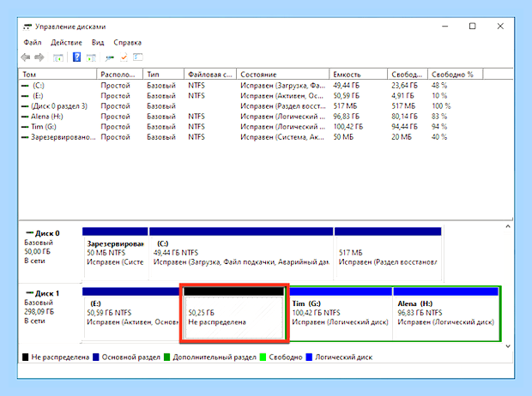Viewport: 532px width, 396px height.
Task: Click the 100,42 ГБ capacity cell in list
Action: tap(348, 127)
